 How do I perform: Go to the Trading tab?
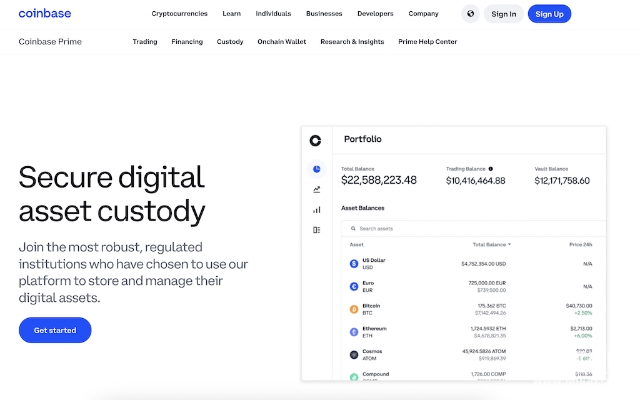(144, 42)
